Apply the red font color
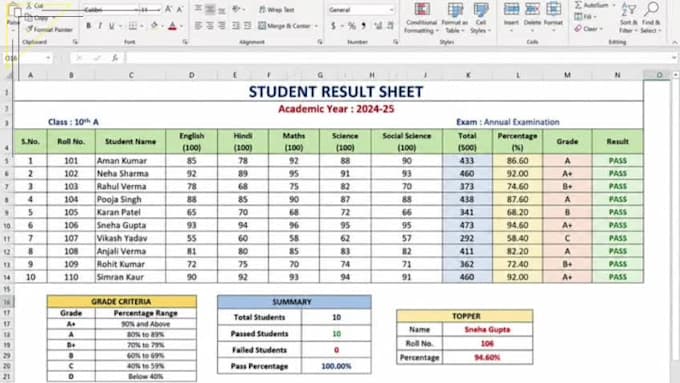Viewport: 680px width, 383px height. 173,26
